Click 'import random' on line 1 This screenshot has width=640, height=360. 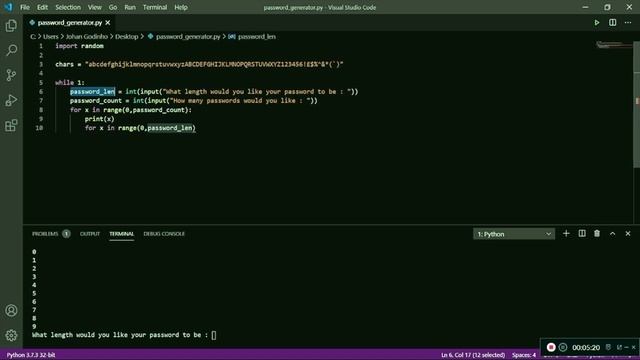[x=79, y=46]
